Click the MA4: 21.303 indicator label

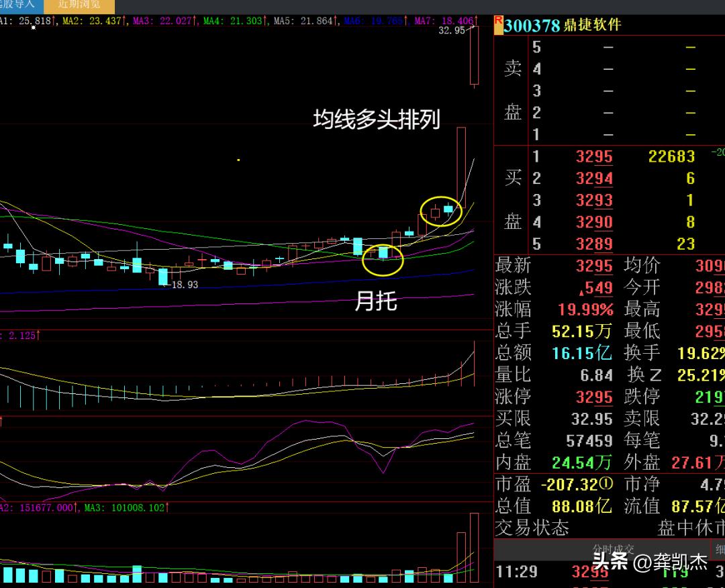pos(235,21)
